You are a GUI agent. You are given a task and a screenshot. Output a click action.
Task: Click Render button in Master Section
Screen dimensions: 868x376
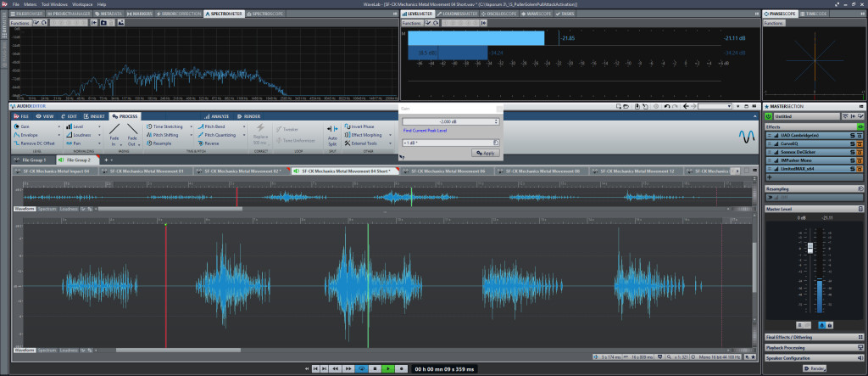[815, 368]
